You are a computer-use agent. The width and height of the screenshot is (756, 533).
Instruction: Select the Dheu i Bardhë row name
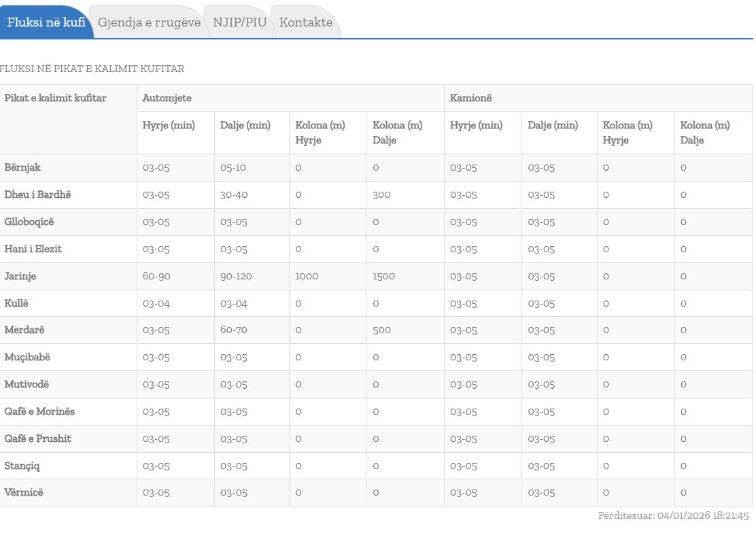coord(37,194)
